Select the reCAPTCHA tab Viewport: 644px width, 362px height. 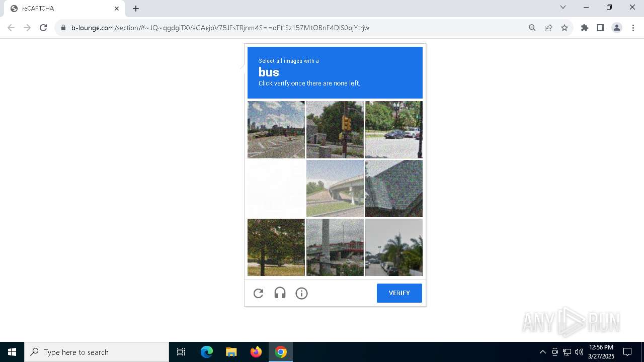[64, 9]
